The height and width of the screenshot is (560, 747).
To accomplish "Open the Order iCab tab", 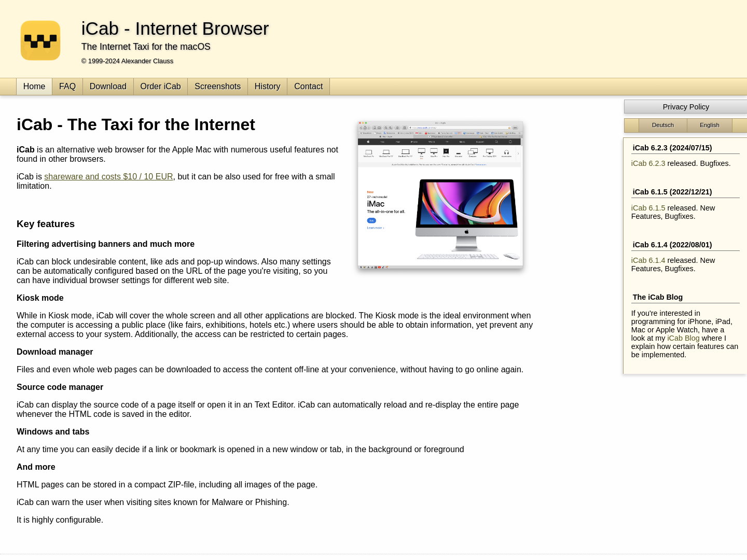I will click(x=161, y=87).
